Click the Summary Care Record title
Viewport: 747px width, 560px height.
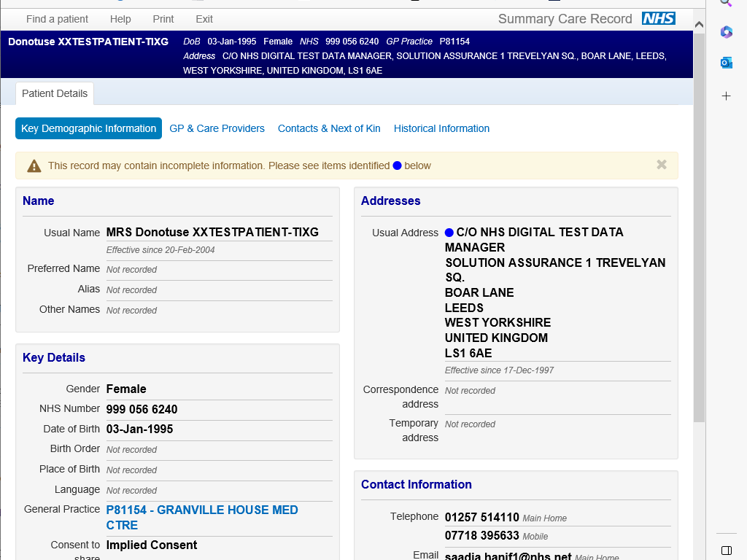(565, 19)
